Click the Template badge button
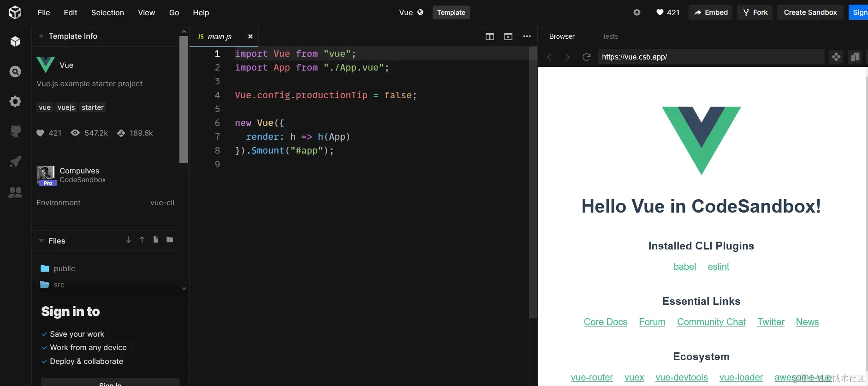The width and height of the screenshot is (868, 386). point(451,12)
